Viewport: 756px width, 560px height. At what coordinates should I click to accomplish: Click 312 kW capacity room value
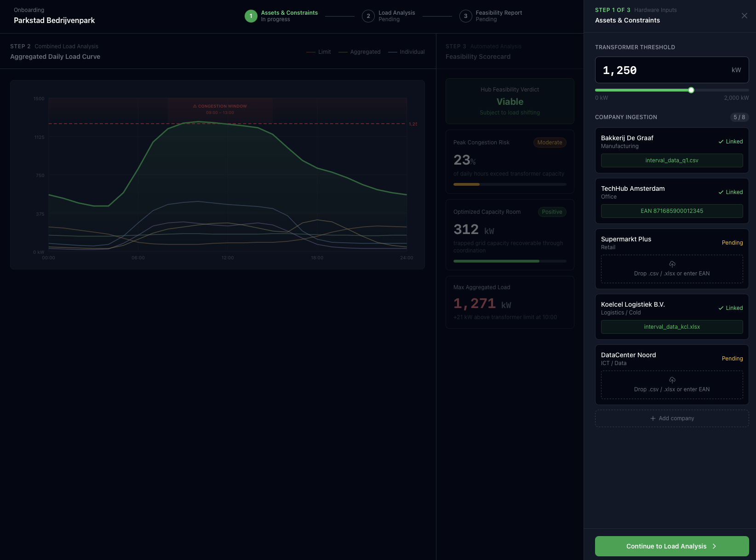(474, 229)
